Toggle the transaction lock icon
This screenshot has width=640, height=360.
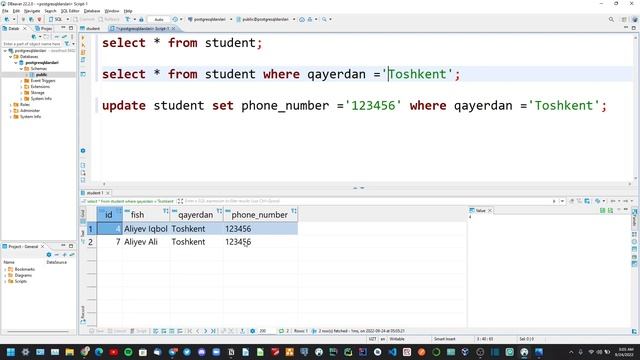tap(141, 19)
